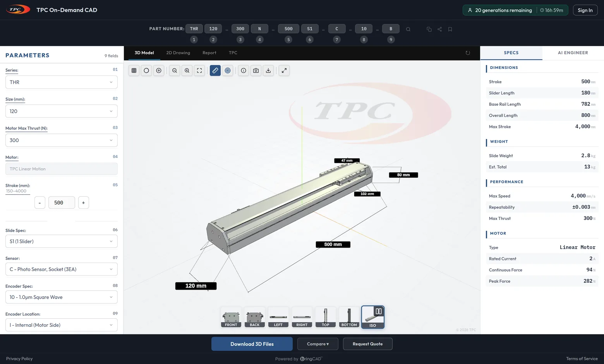Click part number segment S1
The height and width of the screenshot is (364, 604).
(310, 29)
